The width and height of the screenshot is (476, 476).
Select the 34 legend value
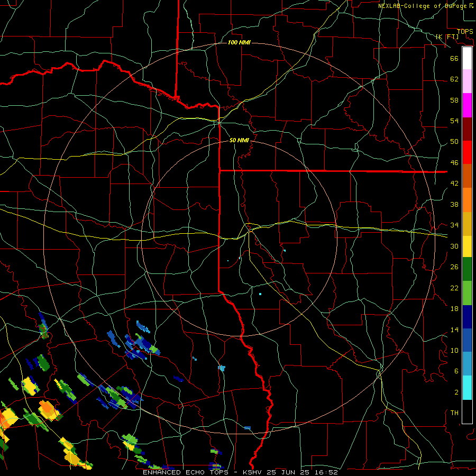tap(454, 225)
